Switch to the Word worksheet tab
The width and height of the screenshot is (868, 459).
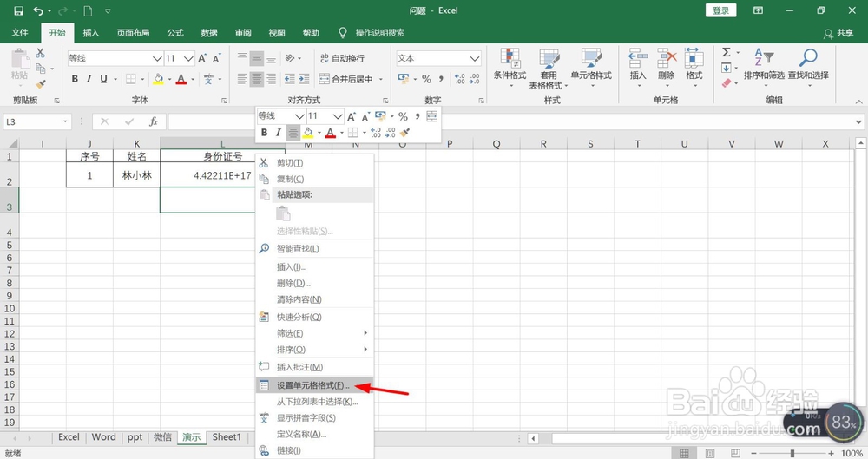point(103,437)
